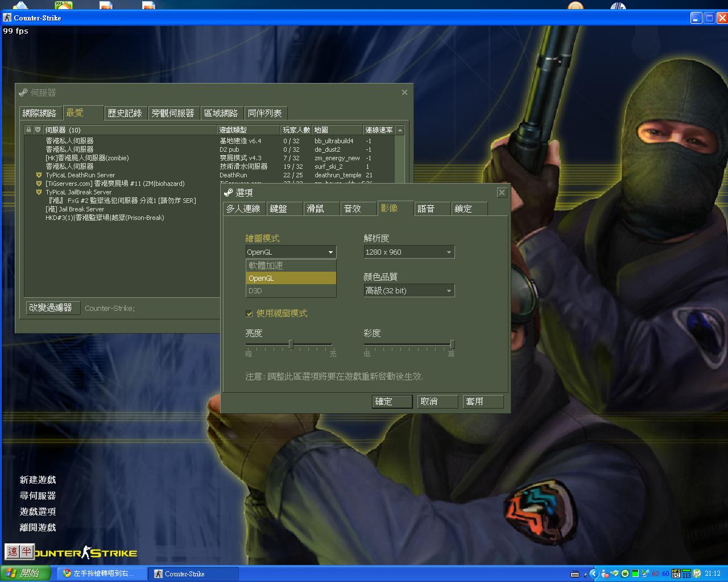Click VAC shield beside TyPicaL DeathRun Server
The width and height of the screenshot is (728, 582).
click(39, 175)
